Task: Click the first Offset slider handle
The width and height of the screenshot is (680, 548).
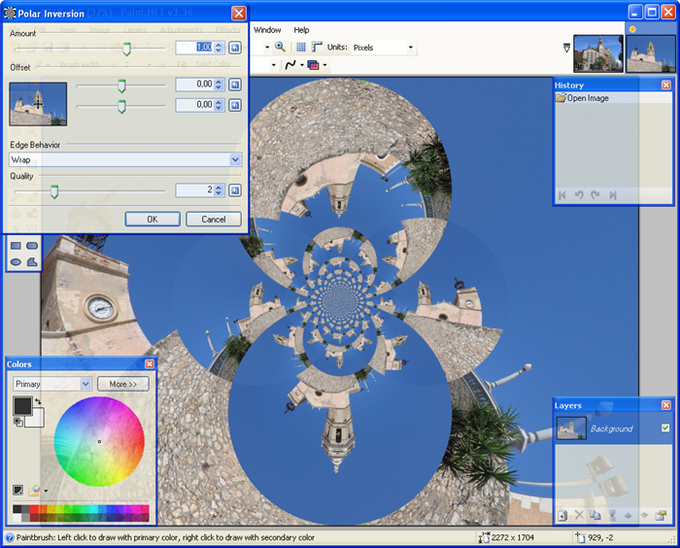Action: tap(122, 86)
